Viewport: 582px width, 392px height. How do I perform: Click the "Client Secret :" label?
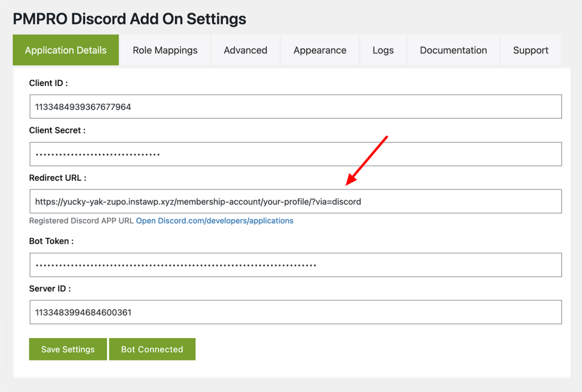(x=57, y=130)
